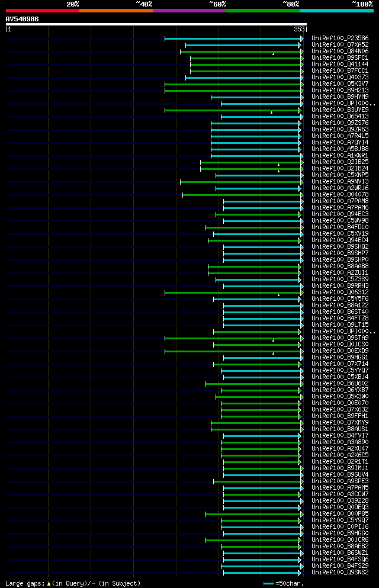Select the UniRef100_Q94EC3 label
Image resolution: width=379 pixels, height=588 pixels.
[340, 214]
